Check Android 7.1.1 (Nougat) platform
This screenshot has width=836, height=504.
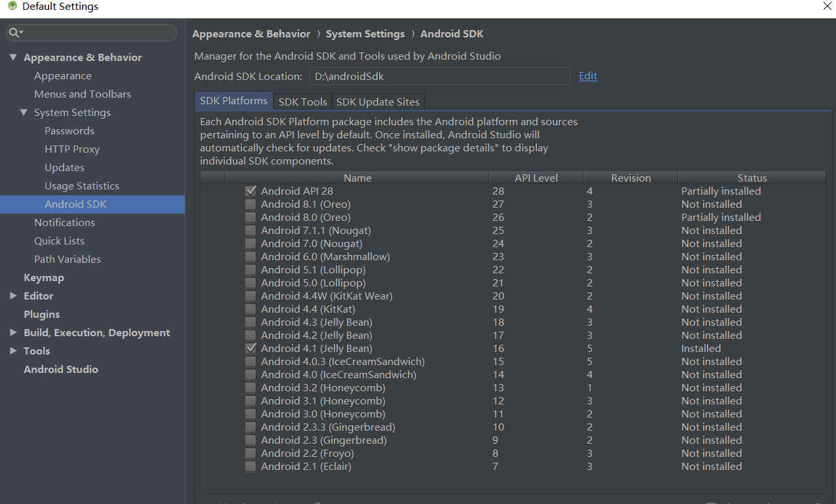tap(250, 231)
